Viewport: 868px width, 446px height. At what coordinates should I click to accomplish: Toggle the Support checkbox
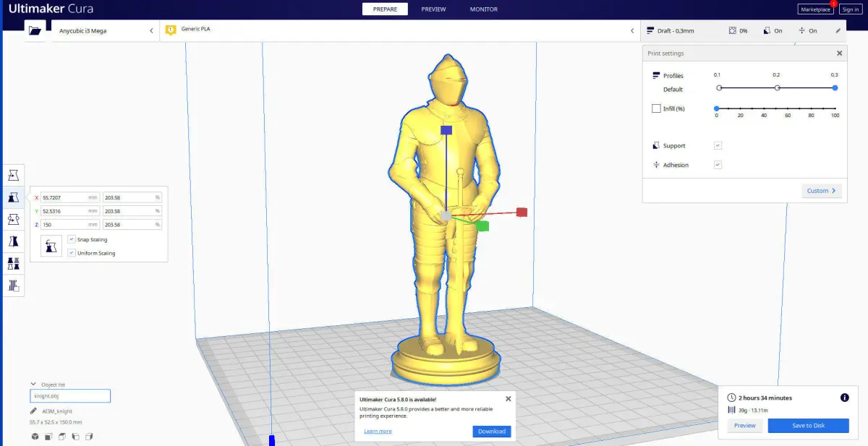tap(718, 145)
